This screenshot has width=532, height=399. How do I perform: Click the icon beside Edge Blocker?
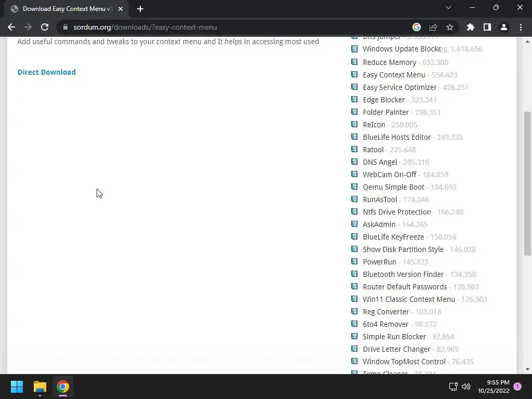point(354,99)
